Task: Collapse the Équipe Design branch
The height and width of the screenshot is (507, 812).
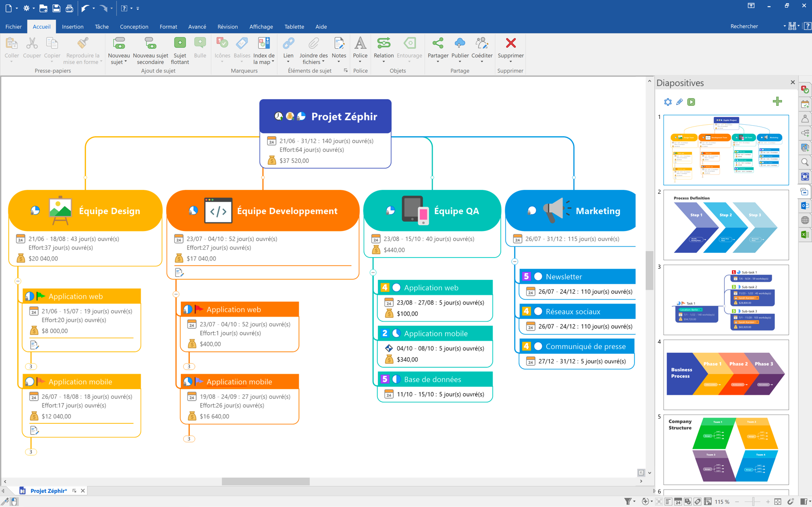Action: click(x=18, y=281)
